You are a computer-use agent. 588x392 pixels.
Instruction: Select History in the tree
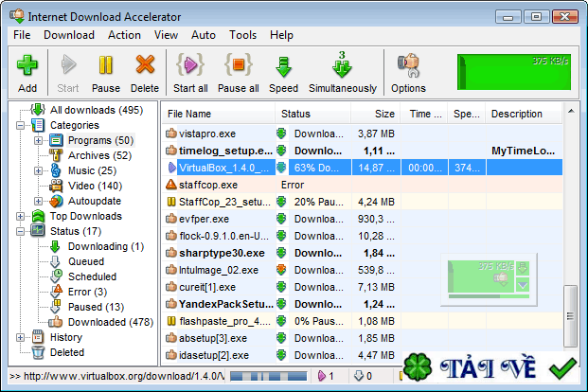[66, 337]
